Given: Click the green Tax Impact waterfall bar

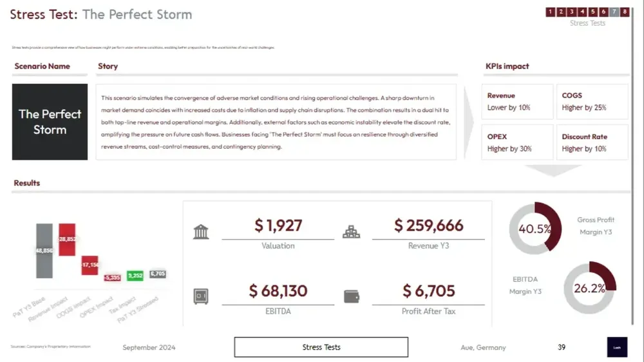Looking at the screenshot, I should point(135,276).
